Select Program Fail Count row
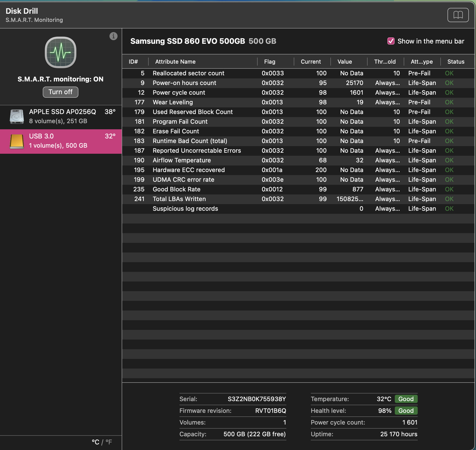This screenshot has width=476, height=450. [x=298, y=121]
